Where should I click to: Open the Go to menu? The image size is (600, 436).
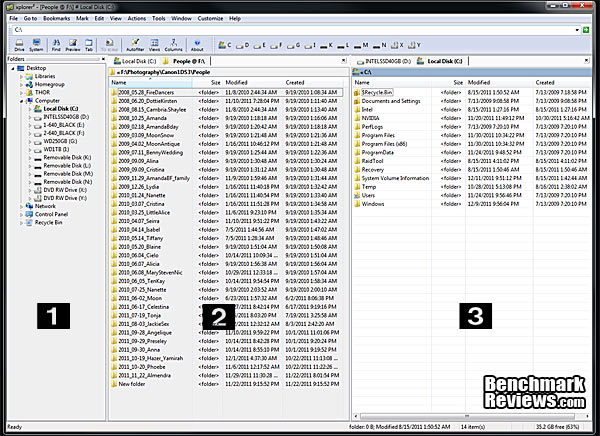coord(30,18)
